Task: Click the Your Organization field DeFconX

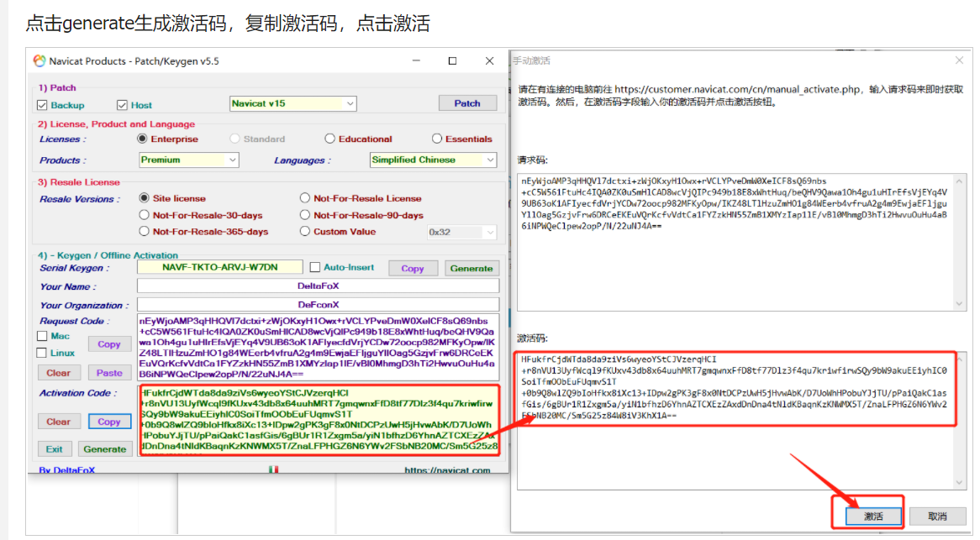Action: pos(319,305)
